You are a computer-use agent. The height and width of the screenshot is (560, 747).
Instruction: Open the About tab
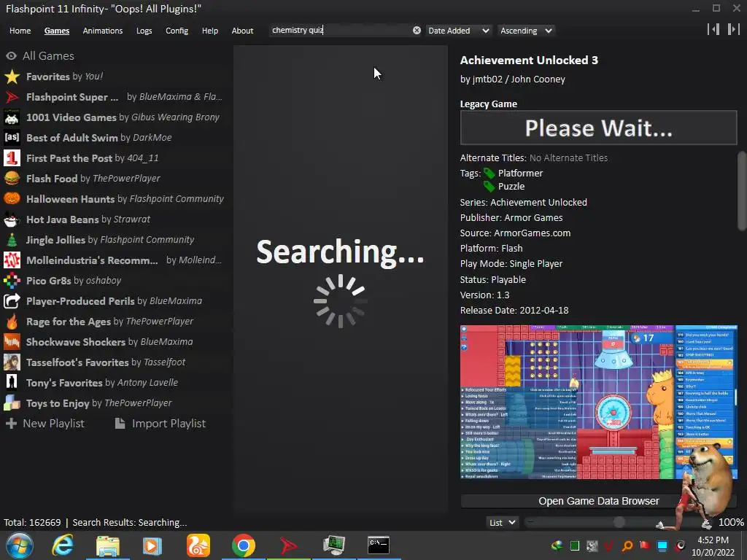242,31
